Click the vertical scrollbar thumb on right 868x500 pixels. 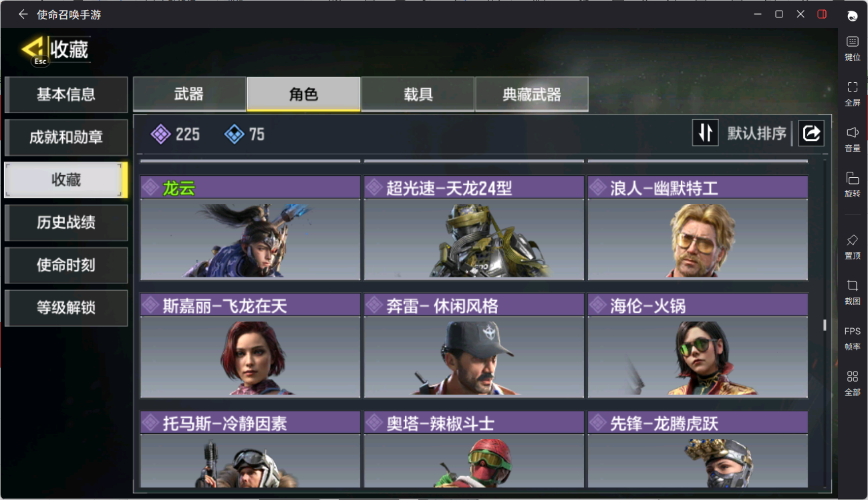pos(825,326)
